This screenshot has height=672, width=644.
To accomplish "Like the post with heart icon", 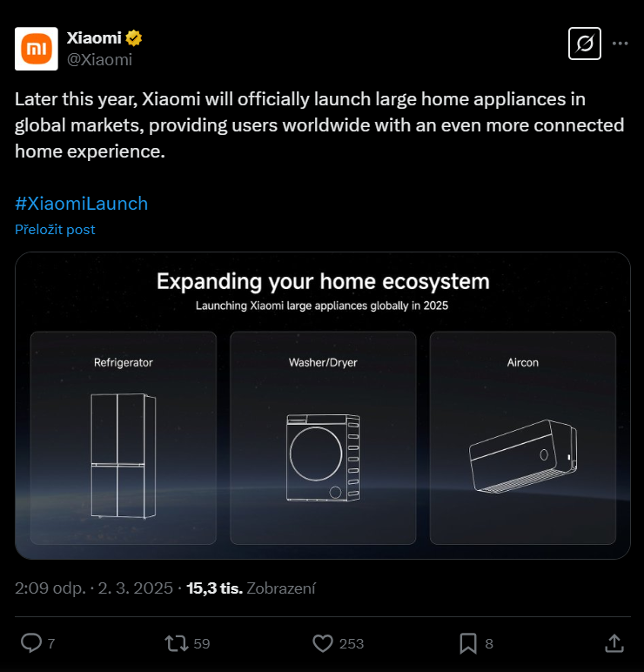I will (323, 643).
